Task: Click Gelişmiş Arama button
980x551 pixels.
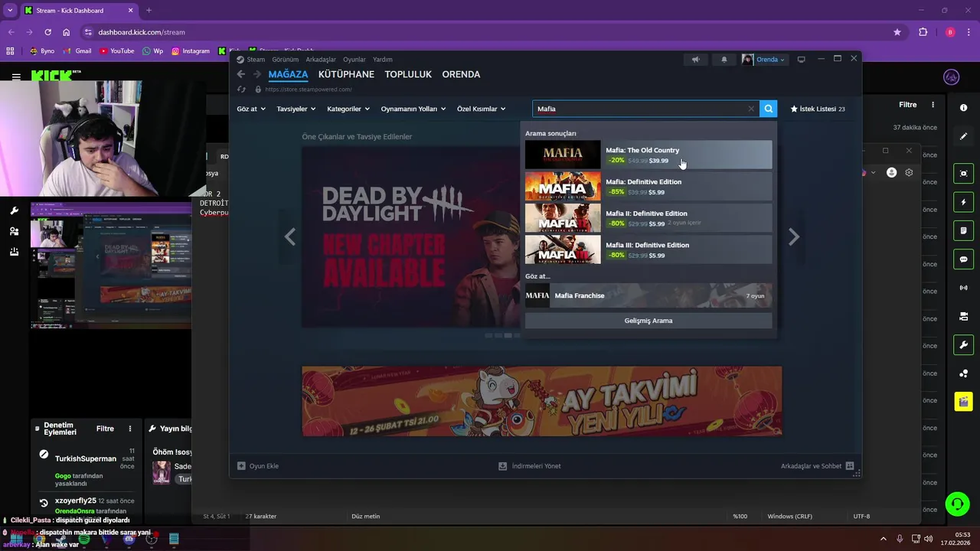Action: (648, 321)
